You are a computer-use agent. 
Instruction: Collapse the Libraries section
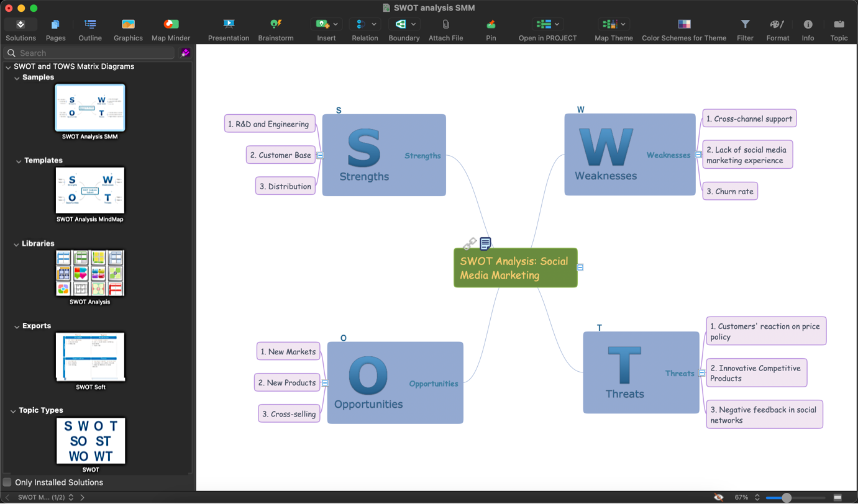[x=16, y=245]
